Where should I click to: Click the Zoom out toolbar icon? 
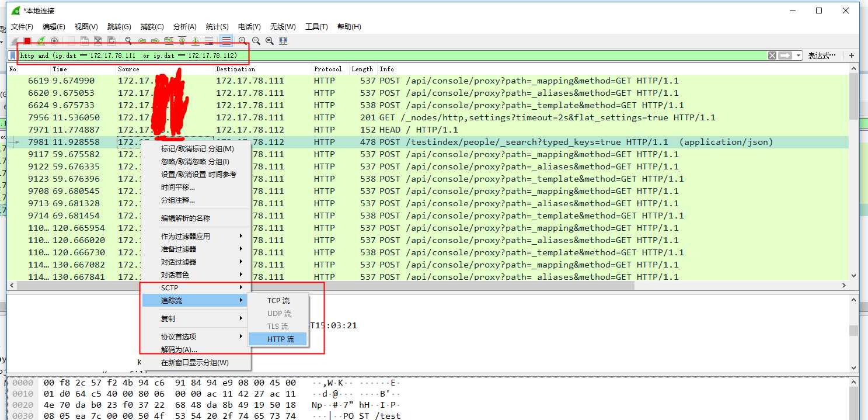click(256, 41)
